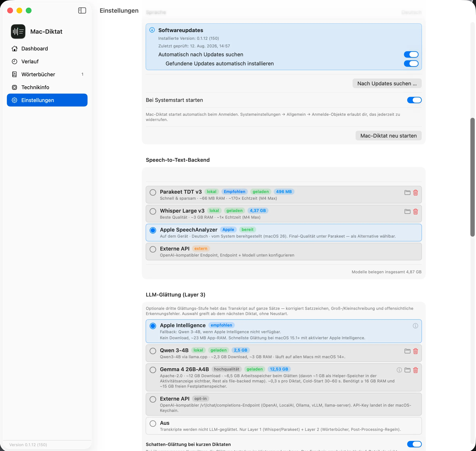476x451 pixels.
Task: Click Nach Updates suchen button
Action: pos(387,84)
